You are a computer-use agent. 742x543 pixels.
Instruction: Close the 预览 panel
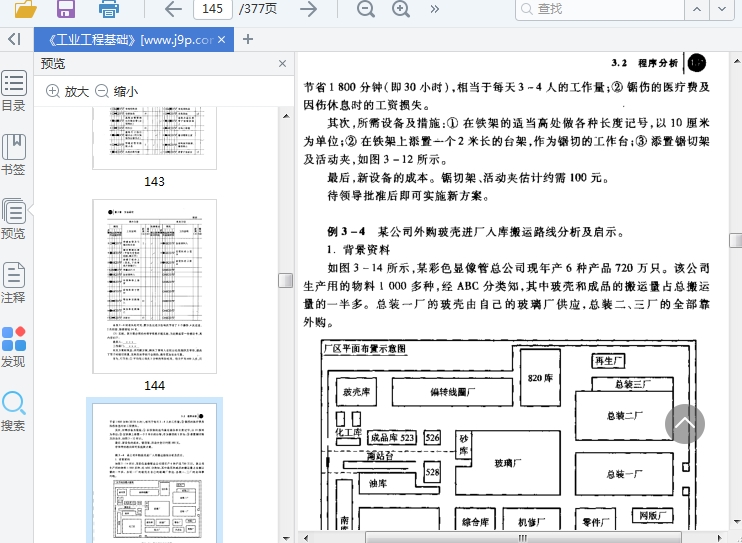[283, 63]
